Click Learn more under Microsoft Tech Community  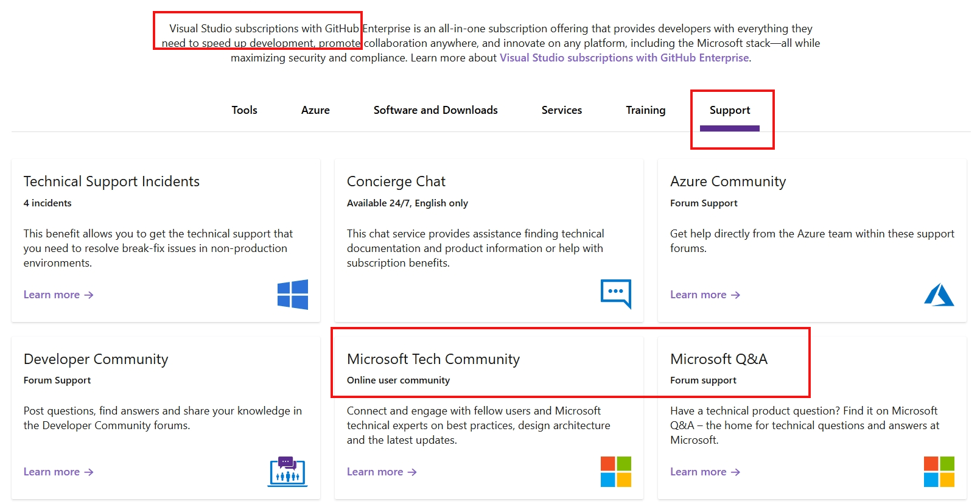(x=382, y=472)
